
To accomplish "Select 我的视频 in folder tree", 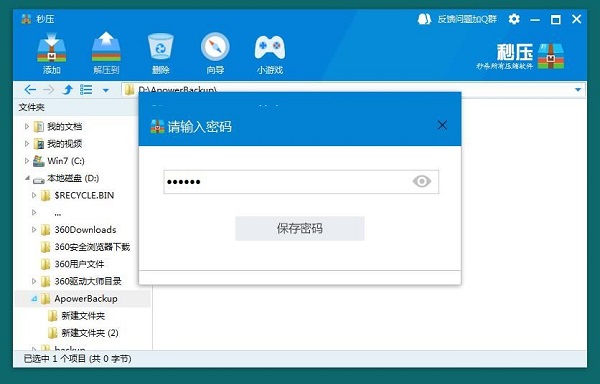I will (x=64, y=143).
